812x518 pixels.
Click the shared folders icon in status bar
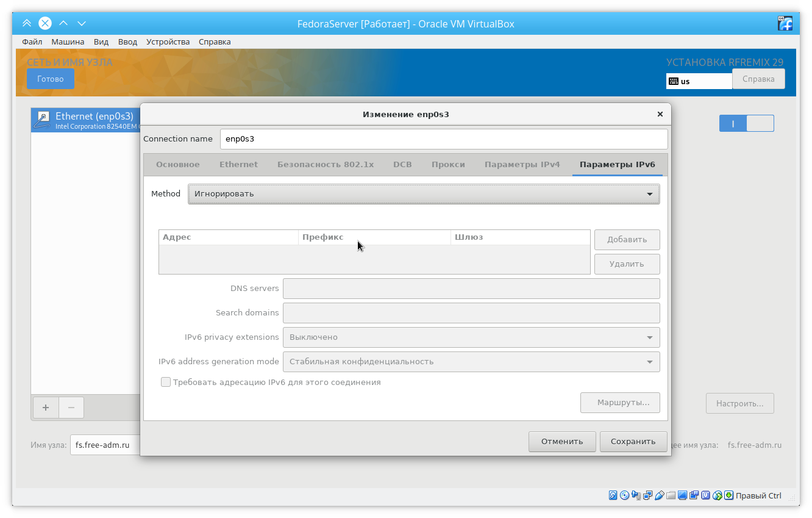(671, 495)
